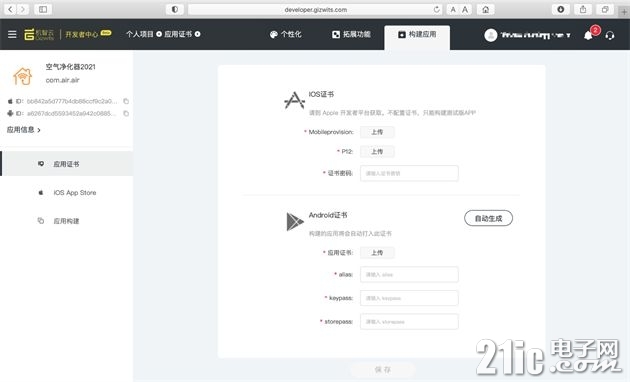Click the alias input field
This screenshot has width=630, height=382.
coord(409,274)
